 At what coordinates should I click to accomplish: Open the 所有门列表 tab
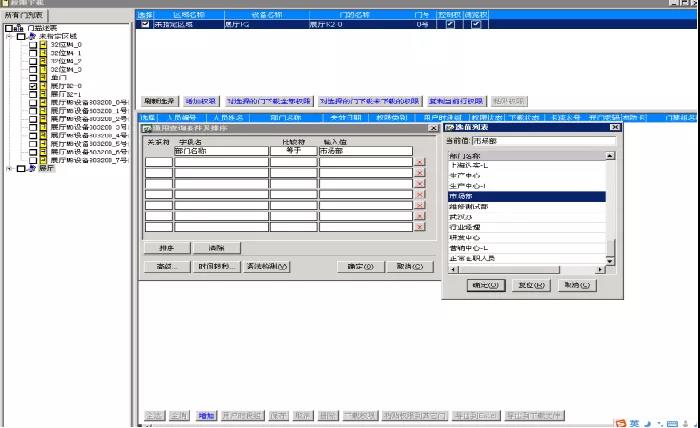pos(24,15)
